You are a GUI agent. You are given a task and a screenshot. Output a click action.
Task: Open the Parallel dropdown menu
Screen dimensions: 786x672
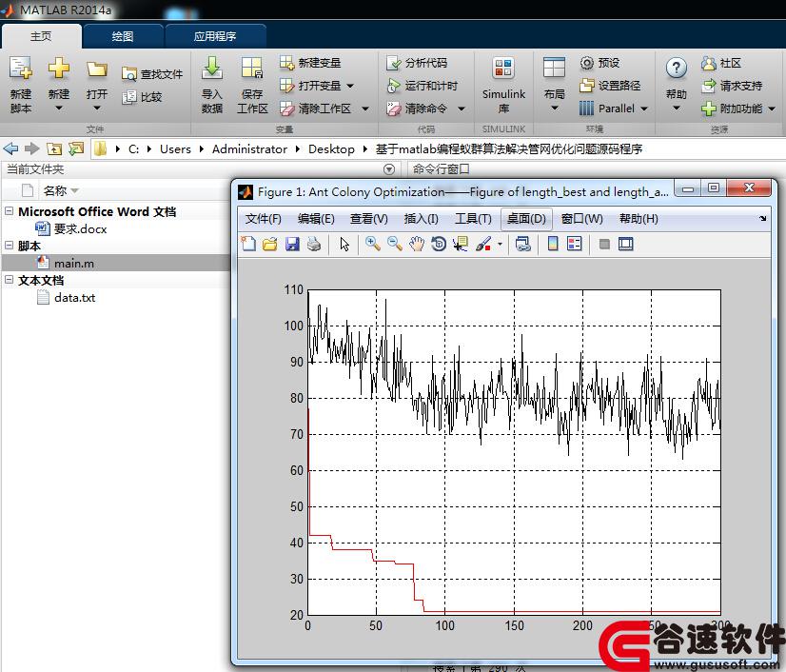[614, 109]
